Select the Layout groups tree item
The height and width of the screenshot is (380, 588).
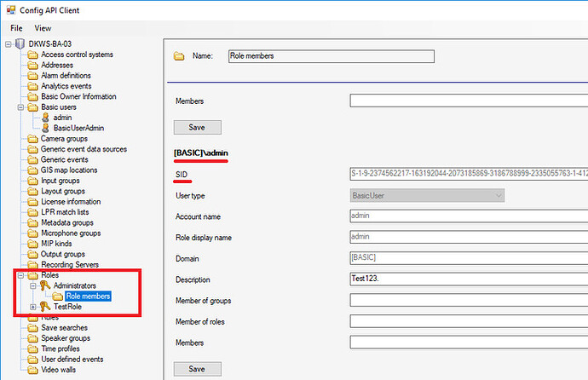point(63,192)
